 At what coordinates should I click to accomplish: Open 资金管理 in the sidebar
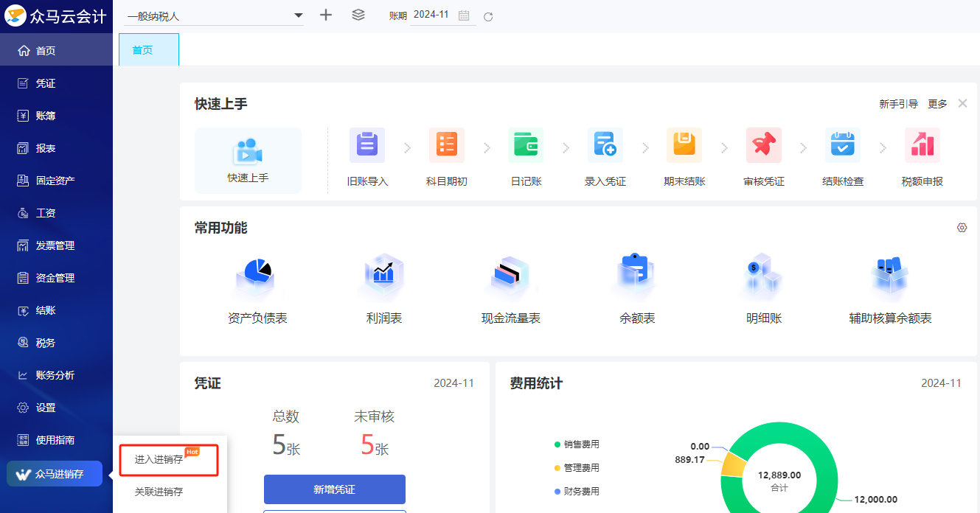[x=56, y=278]
